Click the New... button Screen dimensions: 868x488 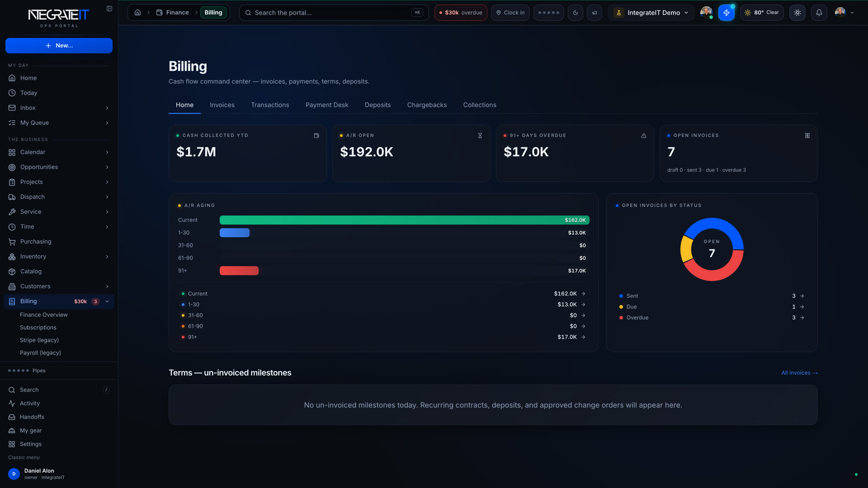[59, 46]
